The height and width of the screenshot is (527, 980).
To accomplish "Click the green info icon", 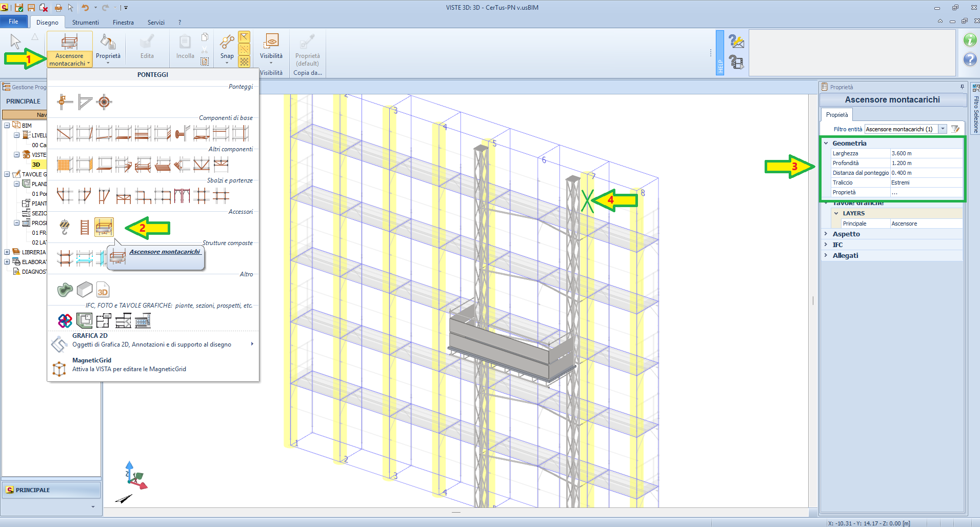I will pos(969,40).
